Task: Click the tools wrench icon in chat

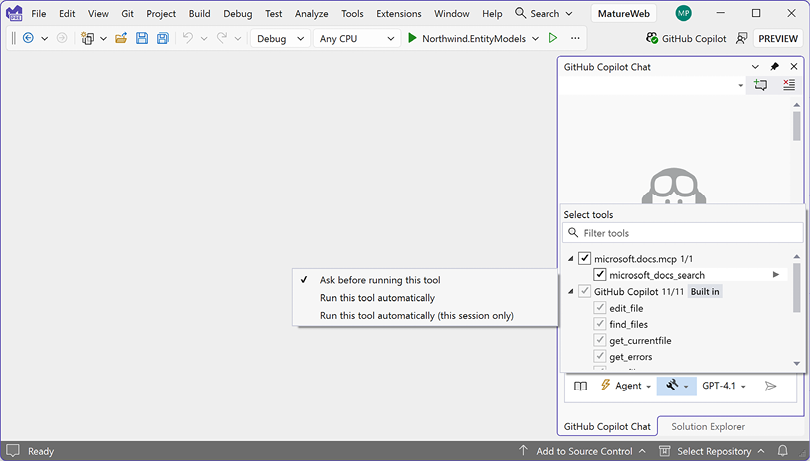Action: click(x=672, y=385)
